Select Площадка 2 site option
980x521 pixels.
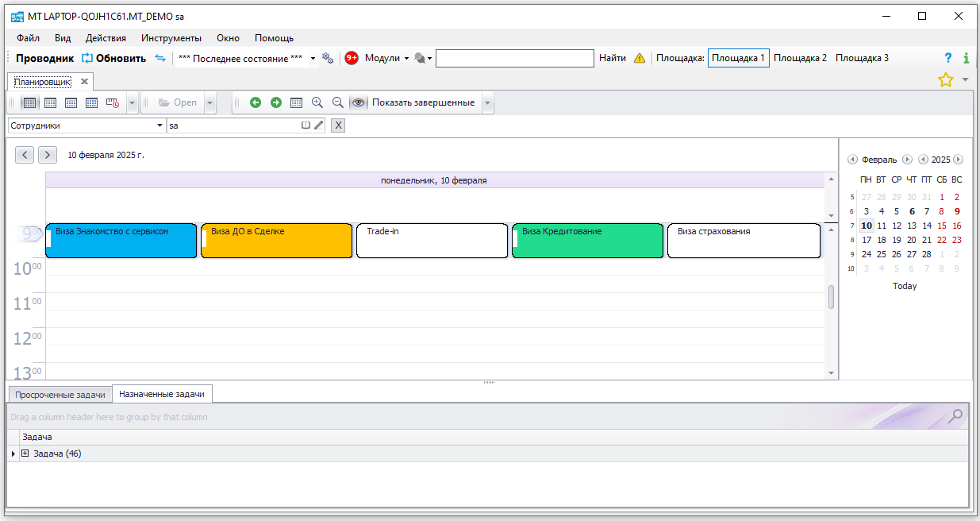(800, 58)
